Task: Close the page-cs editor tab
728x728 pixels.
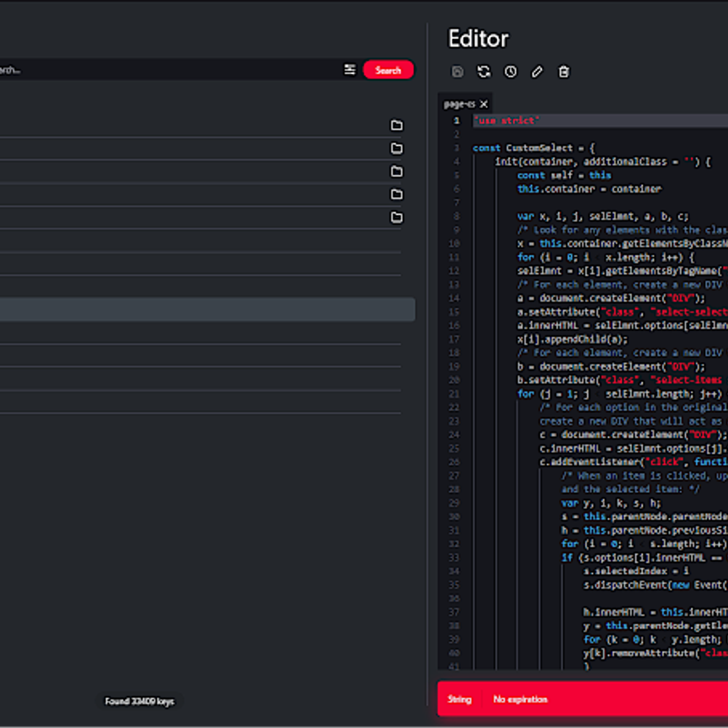Action: (484, 104)
